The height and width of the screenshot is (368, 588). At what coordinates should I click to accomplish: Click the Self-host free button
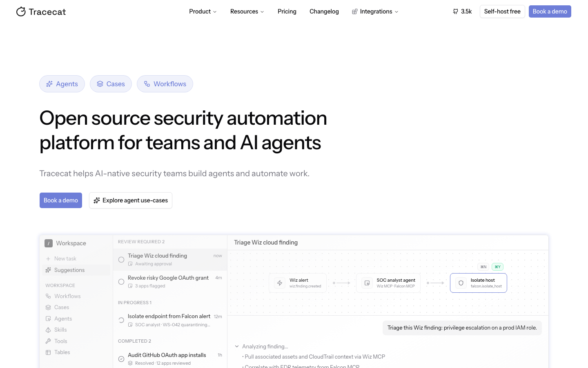point(502,11)
